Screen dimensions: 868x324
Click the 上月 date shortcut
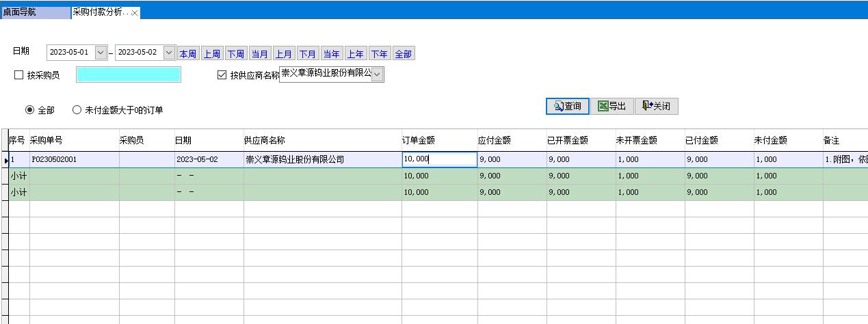(283, 54)
